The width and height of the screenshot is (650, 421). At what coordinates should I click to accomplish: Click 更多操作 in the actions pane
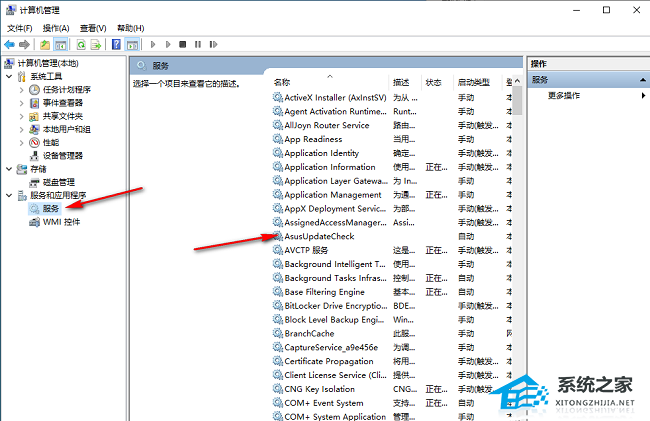tap(565, 96)
